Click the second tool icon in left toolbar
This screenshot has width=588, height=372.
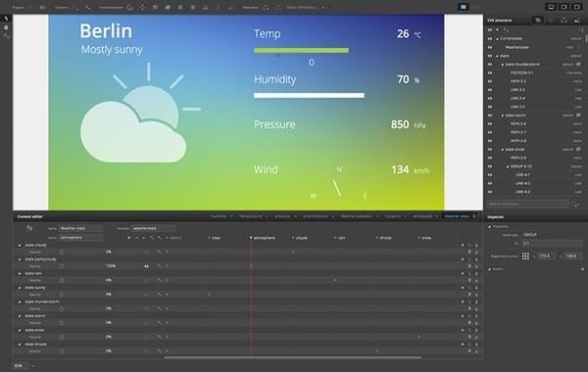click(x=6, y=27)
